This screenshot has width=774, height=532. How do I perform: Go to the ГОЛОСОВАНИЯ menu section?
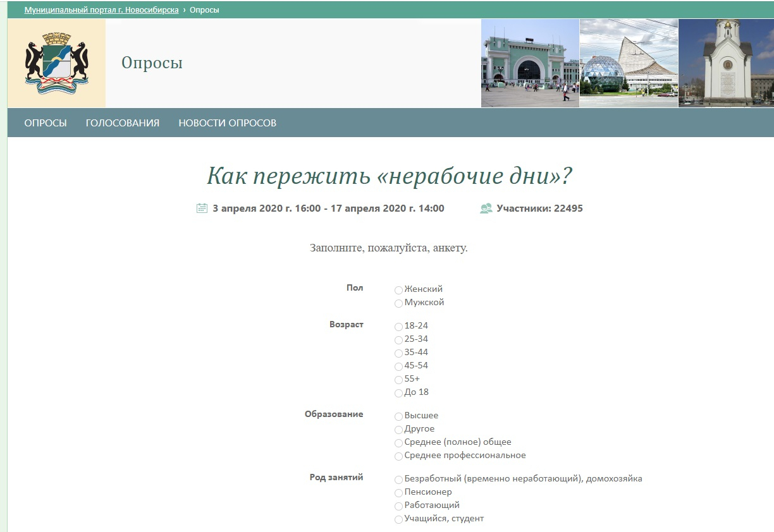pyautogui.click(x=123, y=123)
